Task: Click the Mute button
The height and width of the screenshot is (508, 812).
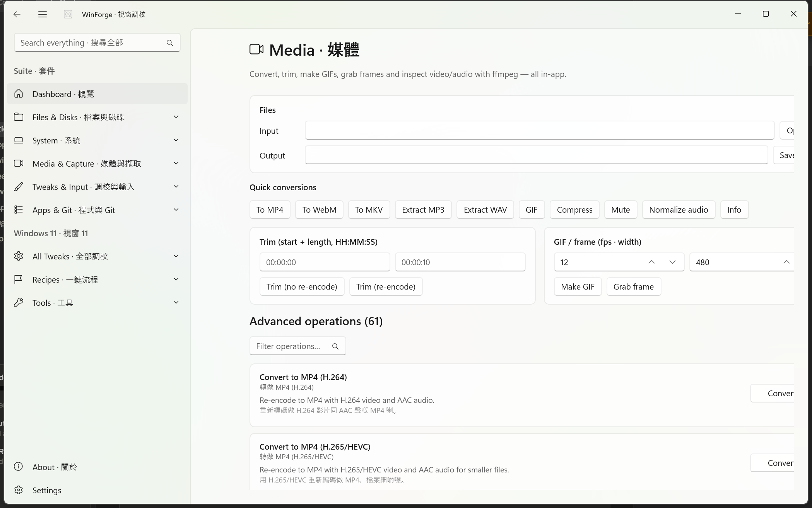Action: click(621, 210)
